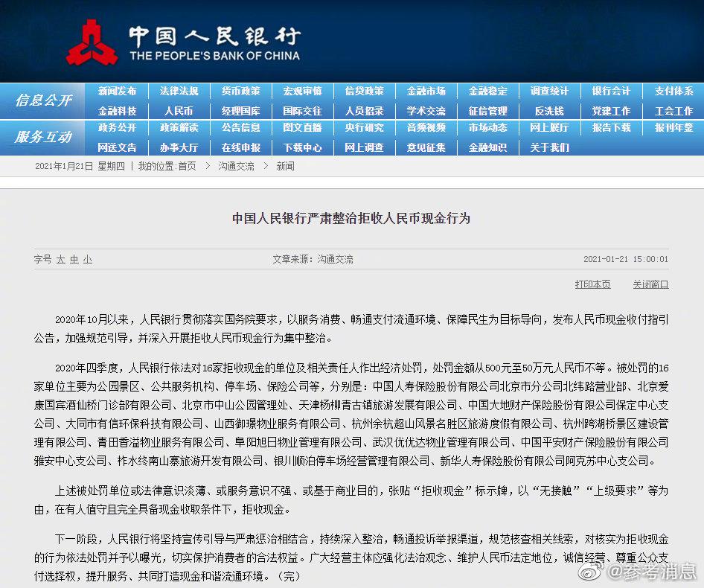Open the 信贷政策 menu item

tap(365, 92)
